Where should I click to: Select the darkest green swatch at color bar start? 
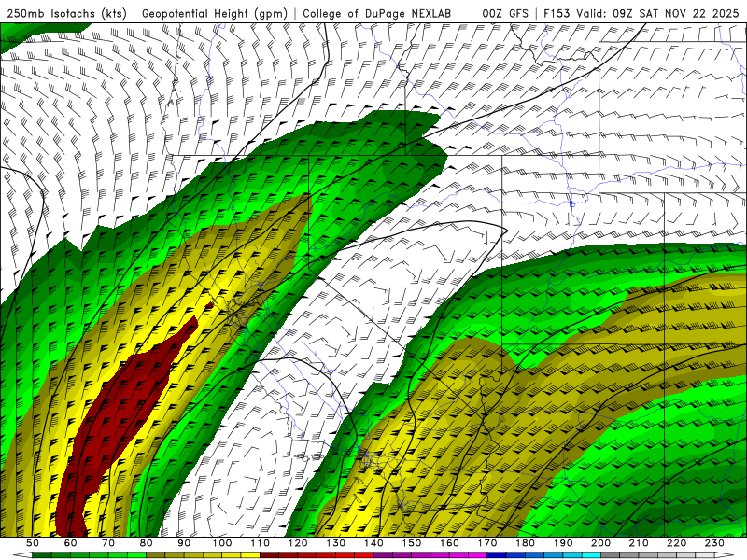point(42,555)
